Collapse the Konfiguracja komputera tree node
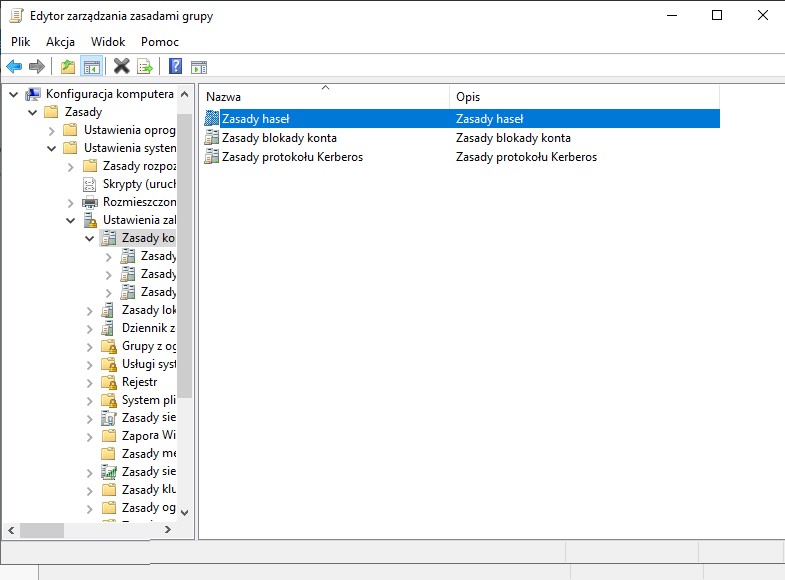This screenshot has width=785, height=580. tap(14, 95)
